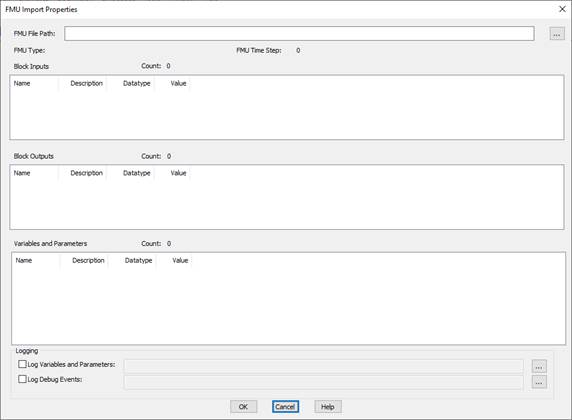
Task: Enable Log Debug Events checkbox
Action: (x=22, y=379)
